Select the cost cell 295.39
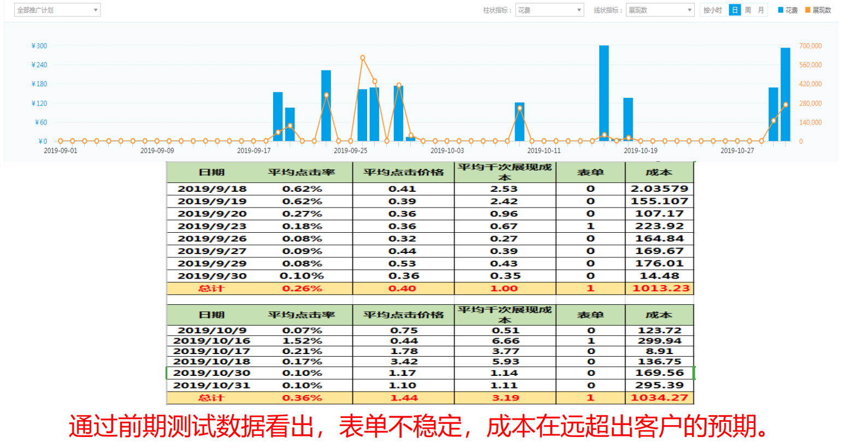Image resolution: width=868 pixels, height=448 pixels. coord(659,385)
